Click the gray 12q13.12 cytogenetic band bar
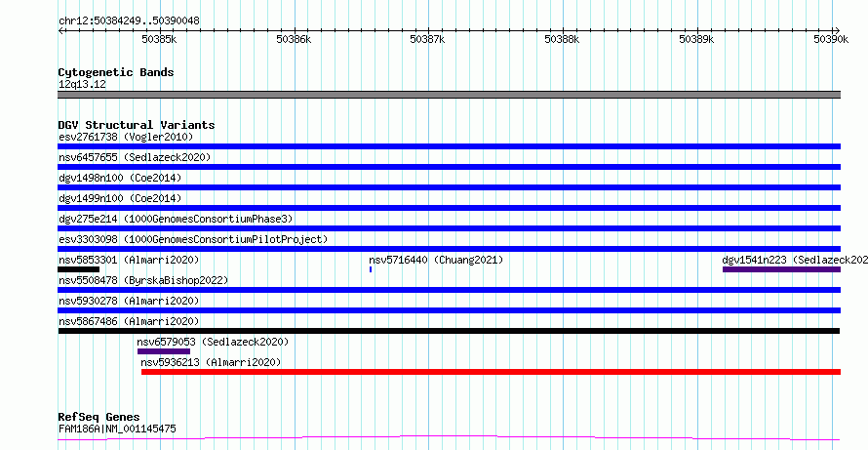The image size is (868, 450). click(449, 95)
